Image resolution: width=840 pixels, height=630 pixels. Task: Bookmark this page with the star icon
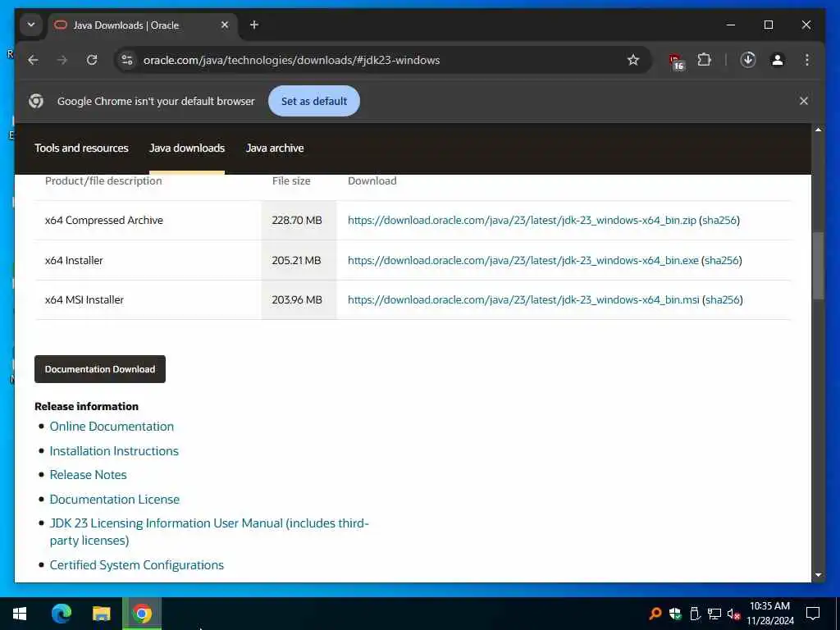click(x=633, y=60)
